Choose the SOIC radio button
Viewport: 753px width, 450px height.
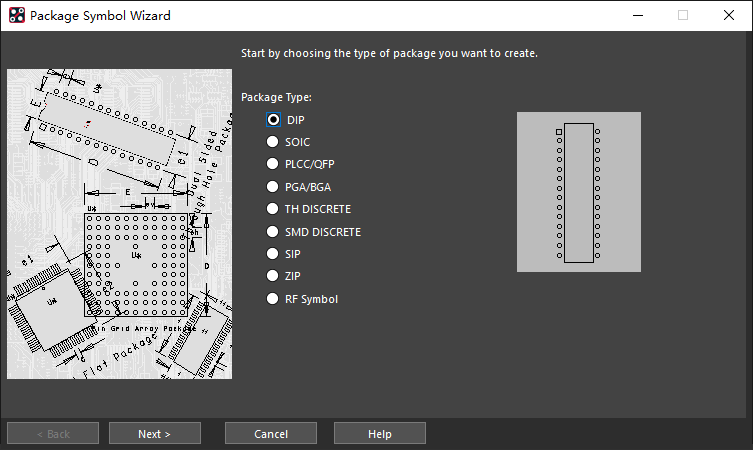pyautogui.click(x=273, y=142)
